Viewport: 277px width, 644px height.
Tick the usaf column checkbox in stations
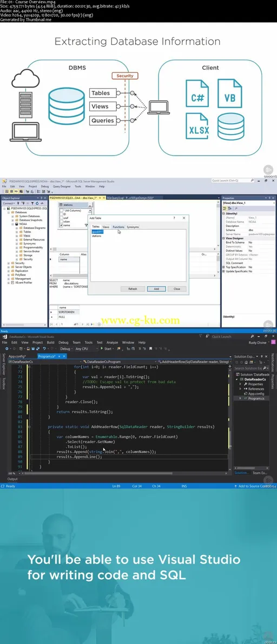pos(61,217)
